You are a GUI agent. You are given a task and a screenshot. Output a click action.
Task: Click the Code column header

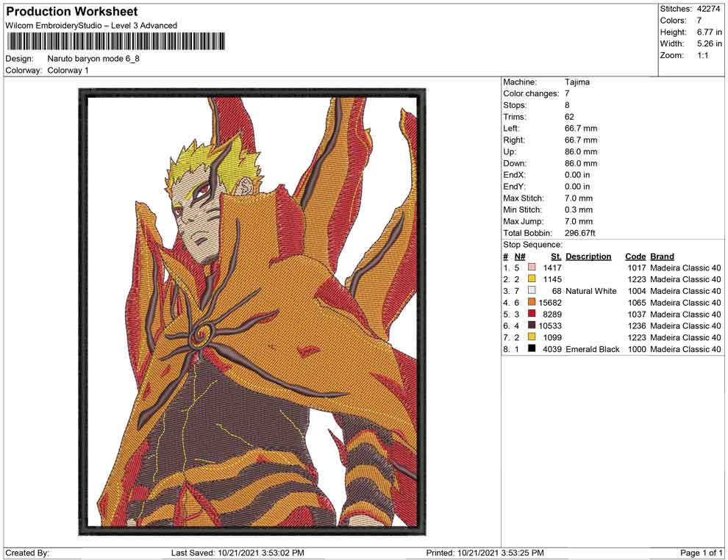[635, 256]
